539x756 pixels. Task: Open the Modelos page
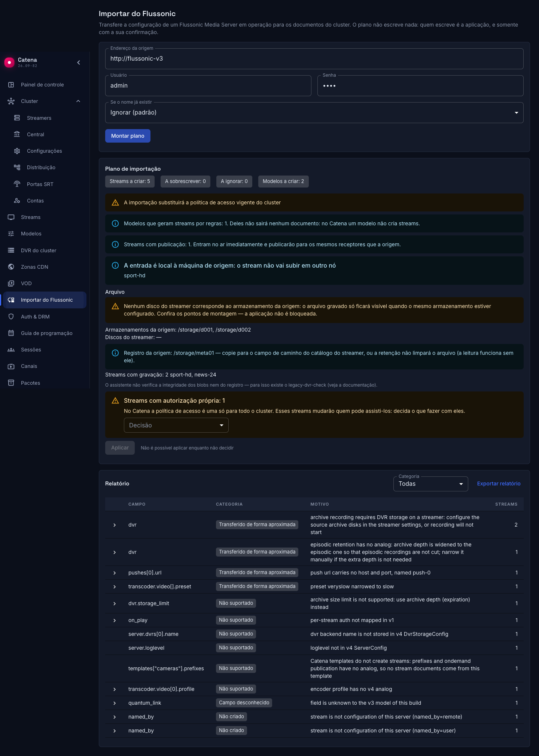tap(45, 234)
